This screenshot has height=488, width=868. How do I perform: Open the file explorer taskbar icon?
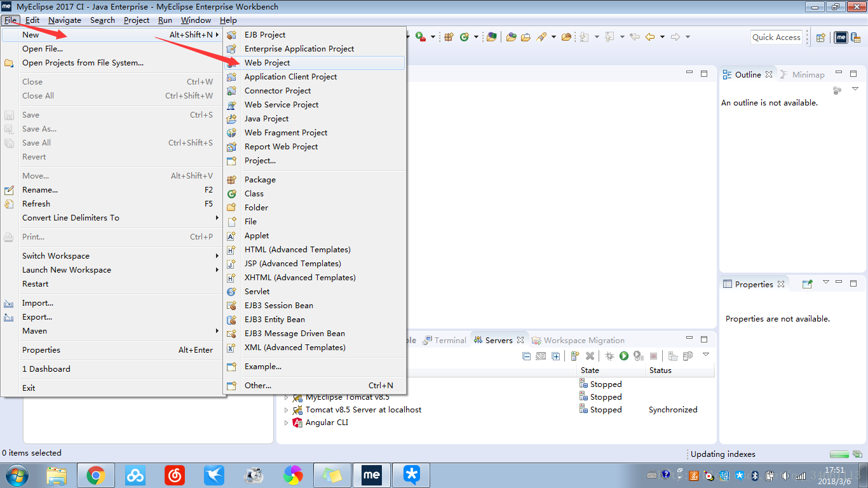point(57,475)
